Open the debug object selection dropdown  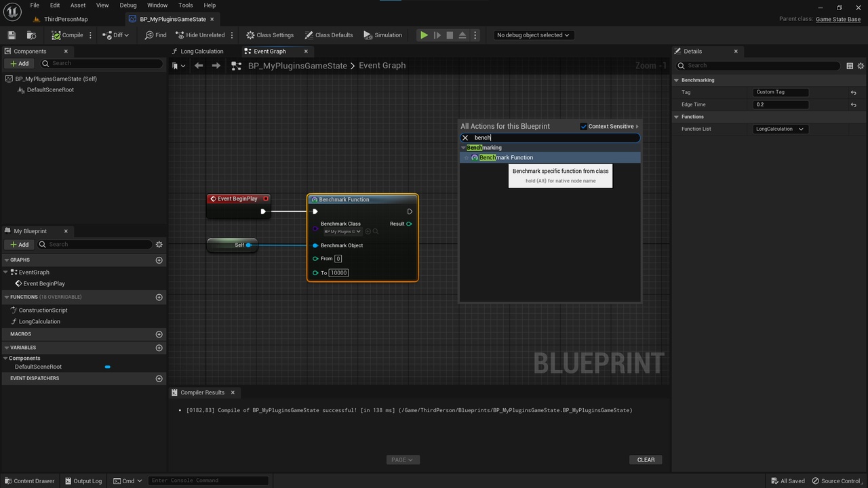point(532,35)
